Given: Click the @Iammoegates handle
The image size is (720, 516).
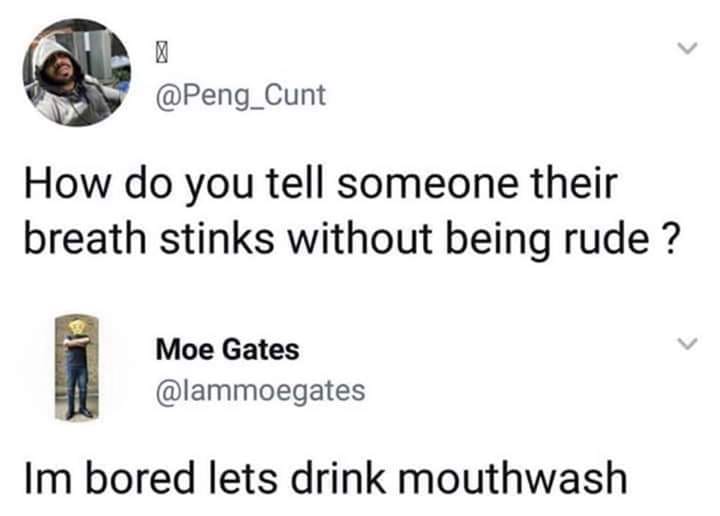Looking at the screenshot, I should (x=261, y=391).
